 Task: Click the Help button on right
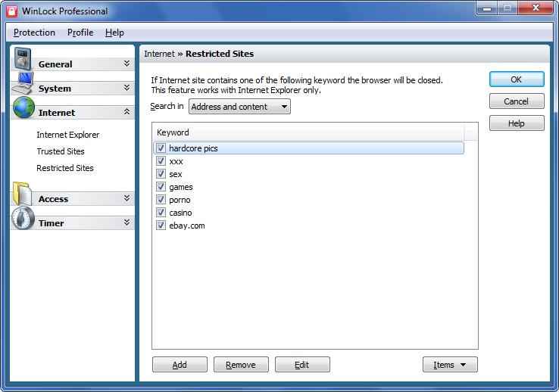click(517, 123)
